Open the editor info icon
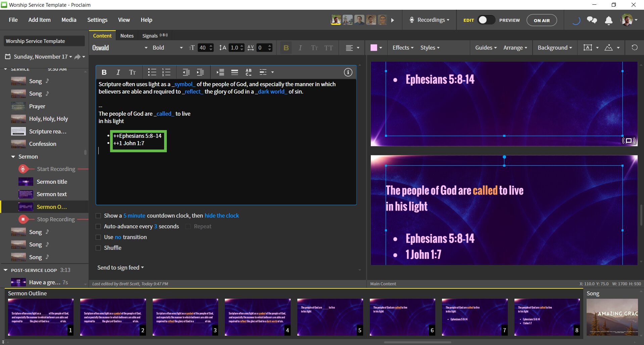Image resolution: width=644 pixels, height=345 pixels. point(348,72)
